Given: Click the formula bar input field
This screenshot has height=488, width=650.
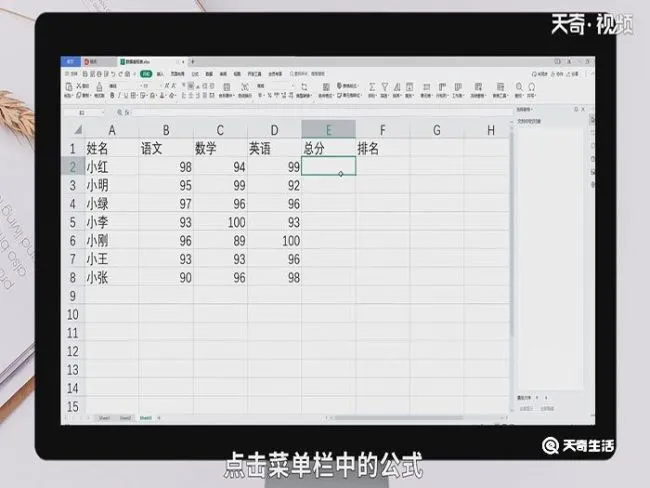Looking at the screenshot, I should pyautogui.click(x=321, y=112).
